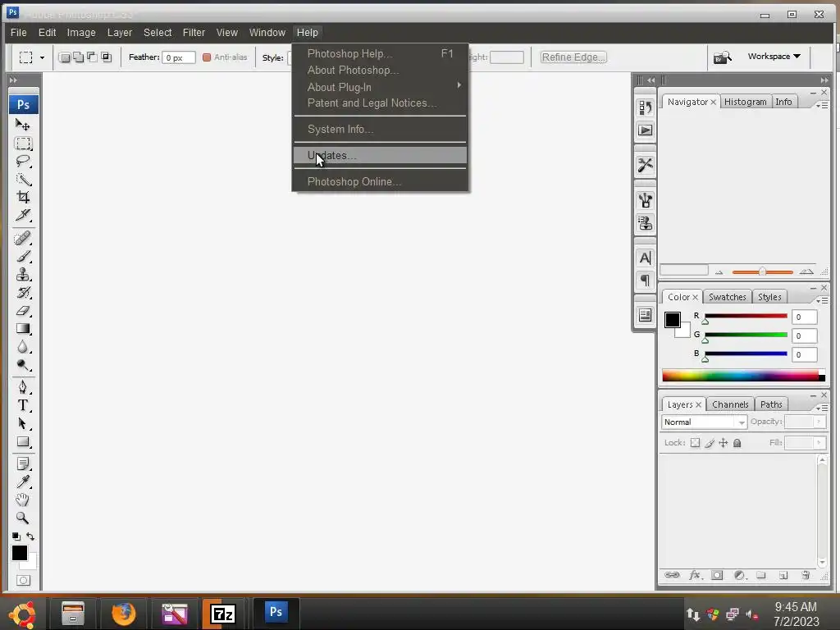Click the red R color slider
Image resolution: width=840 pixels, height=630 pixels.
(x=746, y=316)
